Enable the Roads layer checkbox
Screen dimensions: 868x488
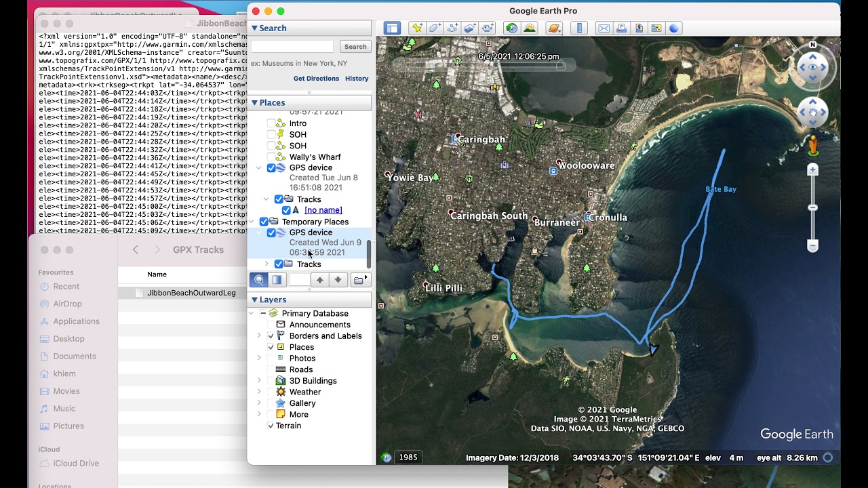coord(271,369)
